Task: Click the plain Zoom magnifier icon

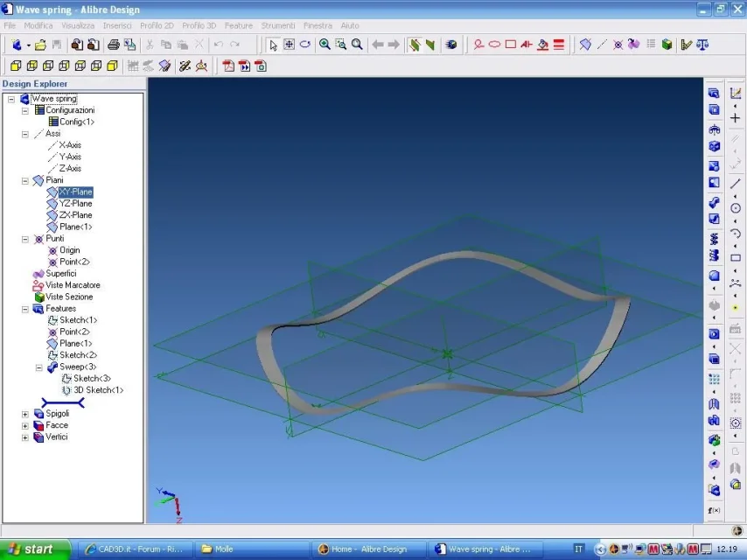Action: tap(357, 45)
